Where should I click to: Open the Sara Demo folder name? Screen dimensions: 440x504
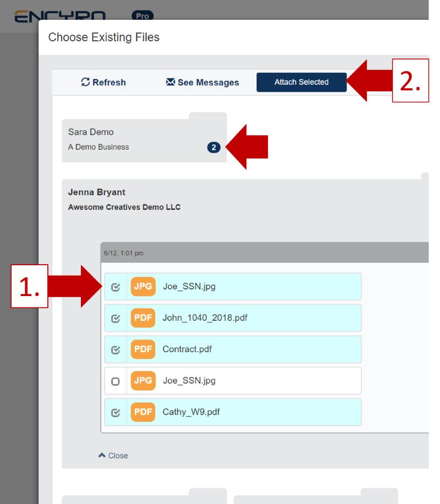click(91, 132)
